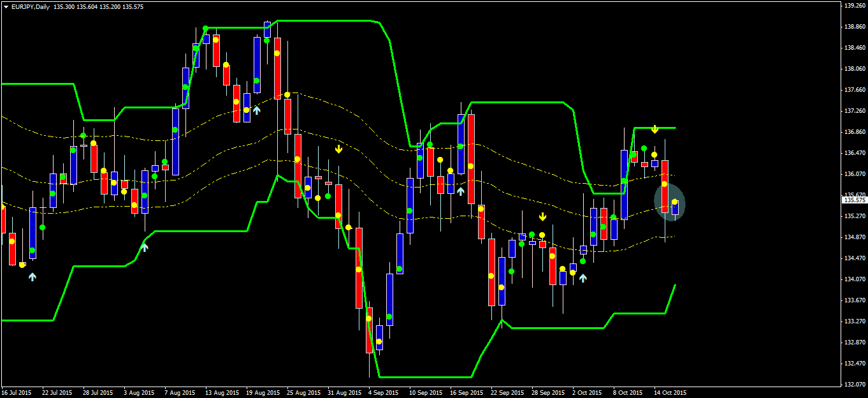868x398 pixels.
Task: Select the tall red candle after 16 Sep 2015
Action: coord(471,159)
